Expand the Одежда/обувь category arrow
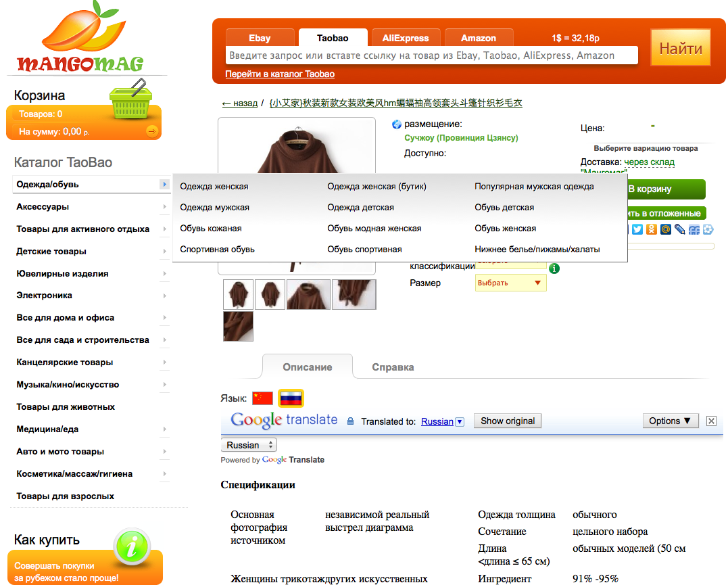728x587 pixels. pyautogui.click(x=164, y=185)
